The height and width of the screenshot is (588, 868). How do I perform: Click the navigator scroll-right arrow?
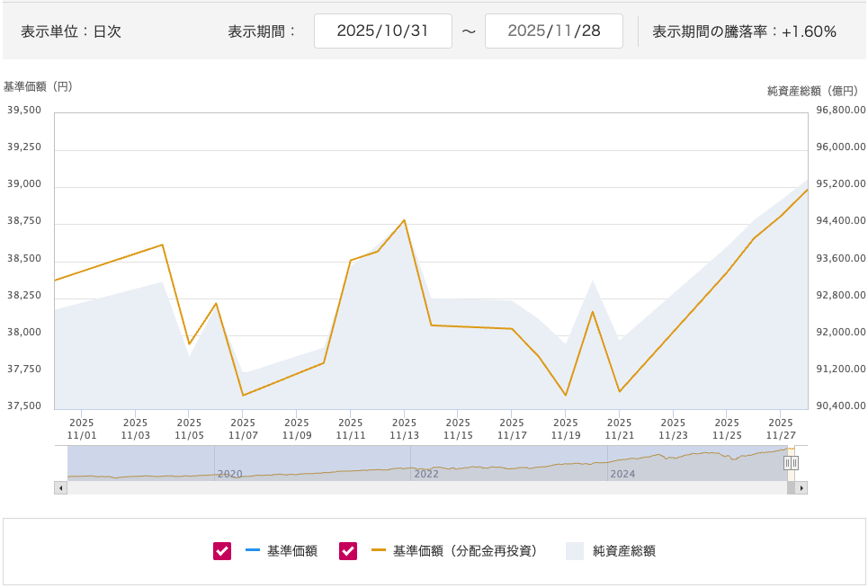point(801,488)
